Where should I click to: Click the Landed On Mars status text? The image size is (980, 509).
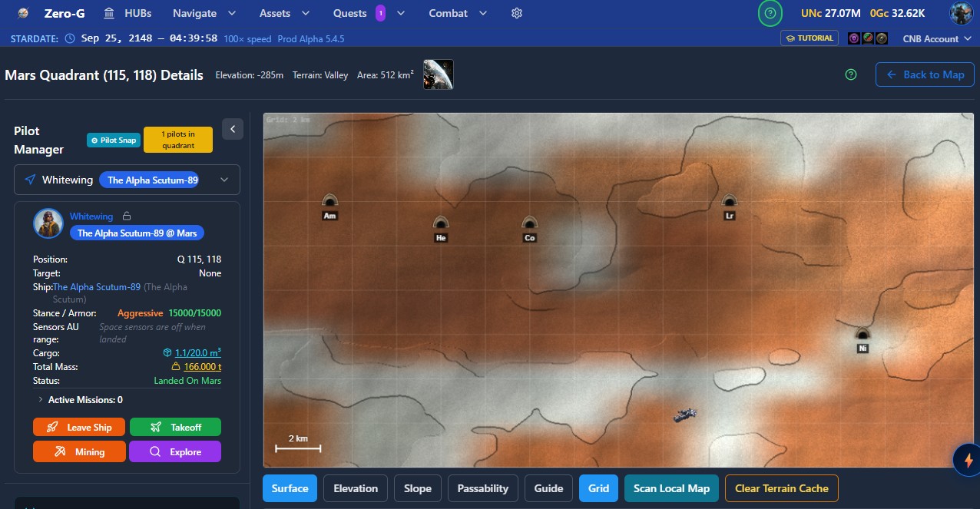187,381
